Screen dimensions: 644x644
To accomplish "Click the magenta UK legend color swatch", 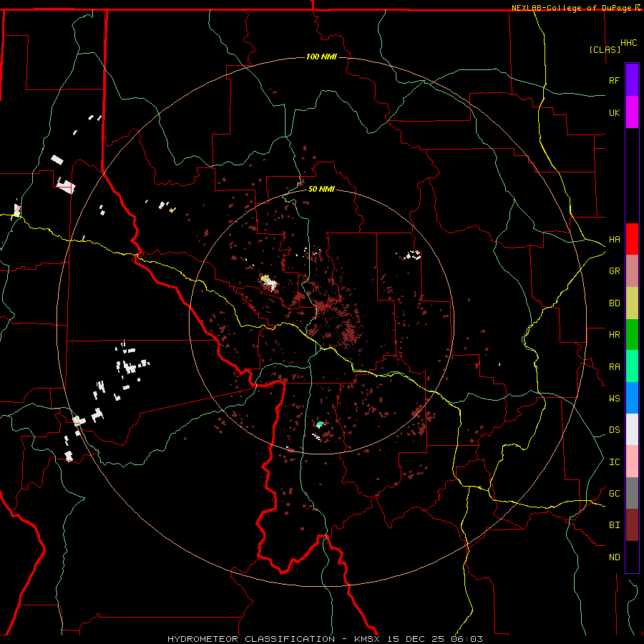I will tap(632, 112).
